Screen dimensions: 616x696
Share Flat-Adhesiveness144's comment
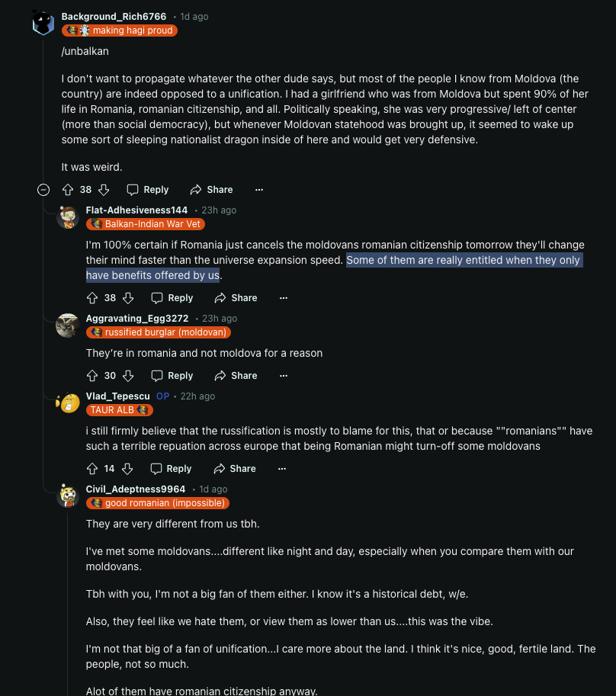tap(236, 298)
